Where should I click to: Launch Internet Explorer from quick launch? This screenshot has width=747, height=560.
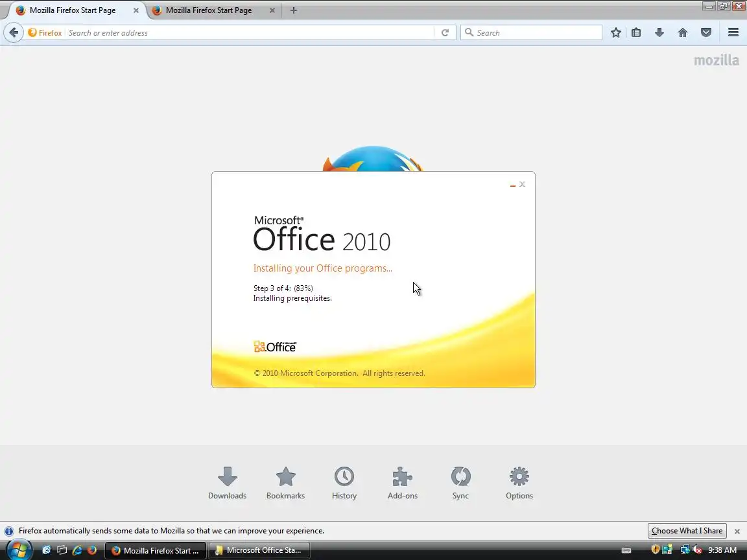tap(77, 550)
